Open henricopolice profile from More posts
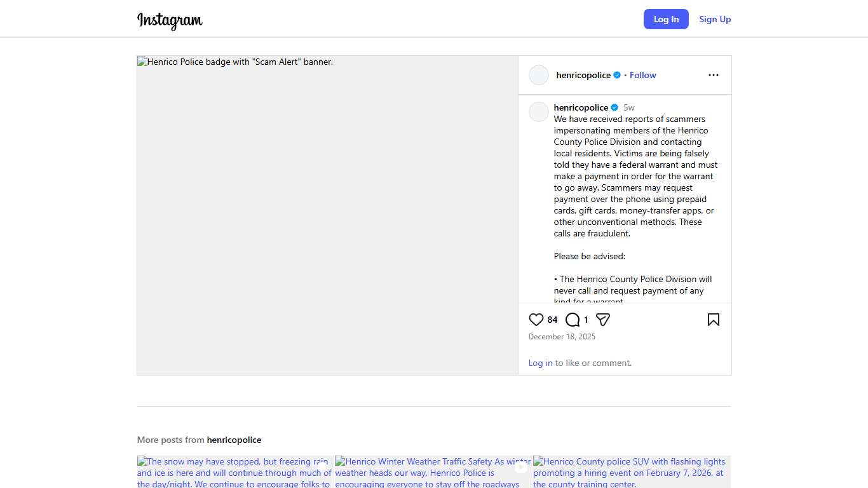The width and height of the screenshot is (868, 488). [x=234, y=440]
